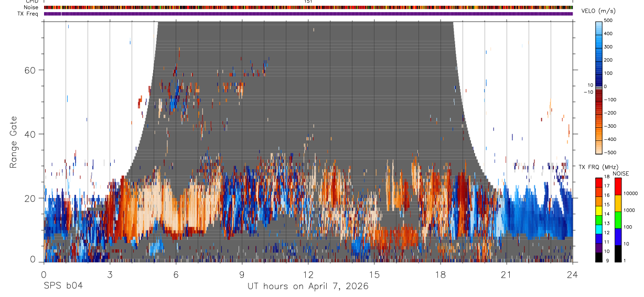The width and height of the screenshot is (644, 297).
Task: Click the "10000" label on the NOISE scale
Action: pyautogui.click(x=630, y=193)
